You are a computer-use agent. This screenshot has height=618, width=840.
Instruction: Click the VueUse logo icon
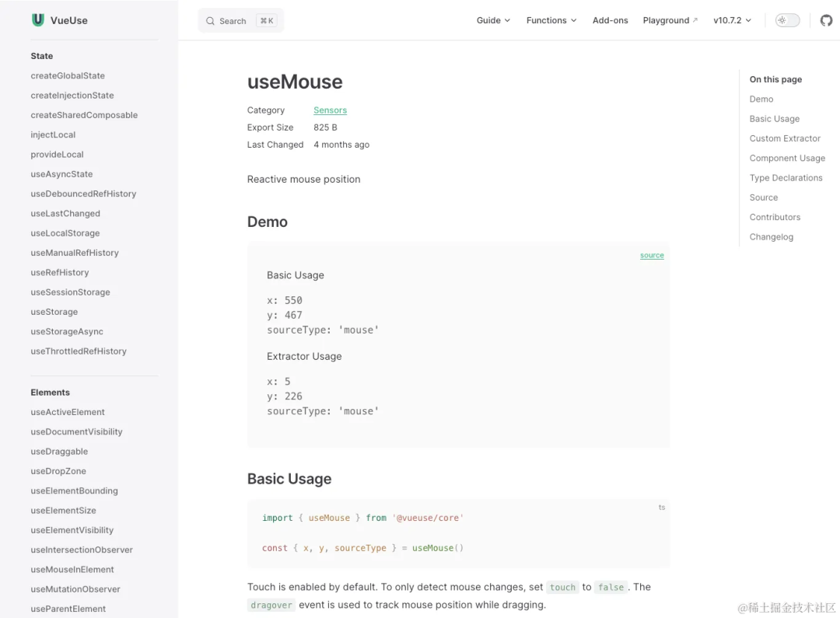click(37, 19)
